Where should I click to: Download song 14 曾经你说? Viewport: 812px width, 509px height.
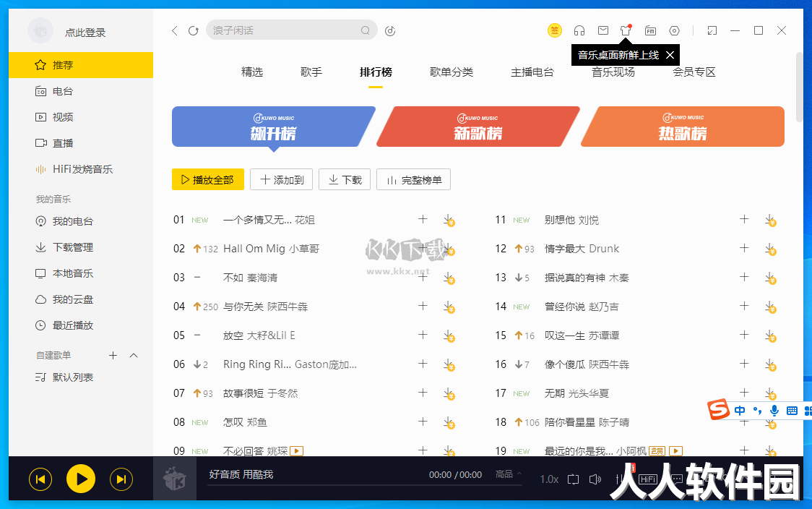point(771,307)
